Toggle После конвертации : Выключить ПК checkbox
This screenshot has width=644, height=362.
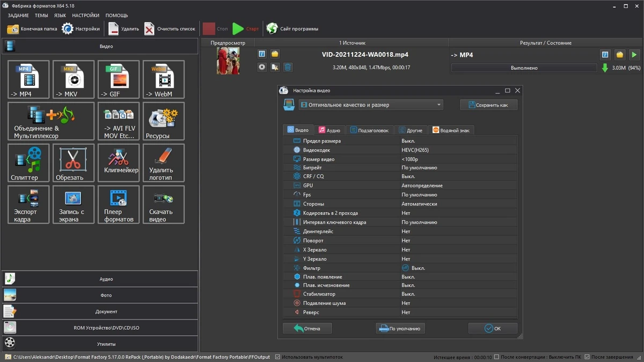pos(496,357)
